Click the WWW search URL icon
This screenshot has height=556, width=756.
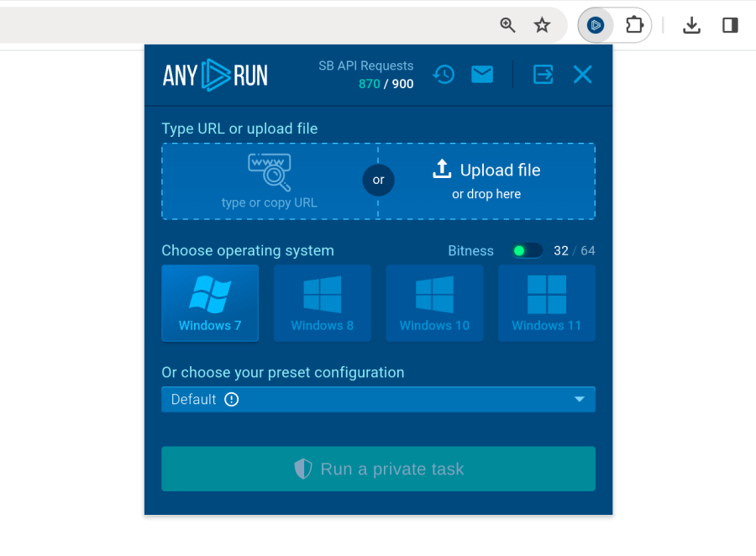tap(270, 172)
